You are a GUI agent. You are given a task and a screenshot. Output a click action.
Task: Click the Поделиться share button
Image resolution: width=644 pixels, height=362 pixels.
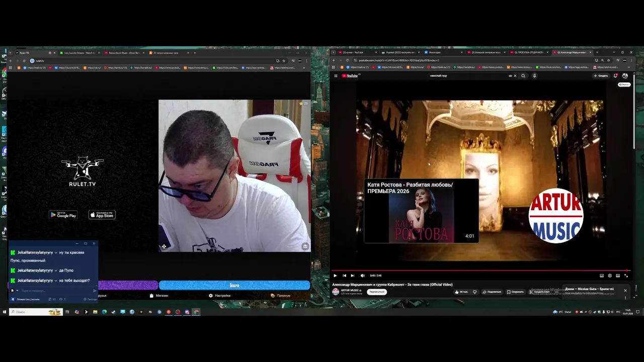492,292
